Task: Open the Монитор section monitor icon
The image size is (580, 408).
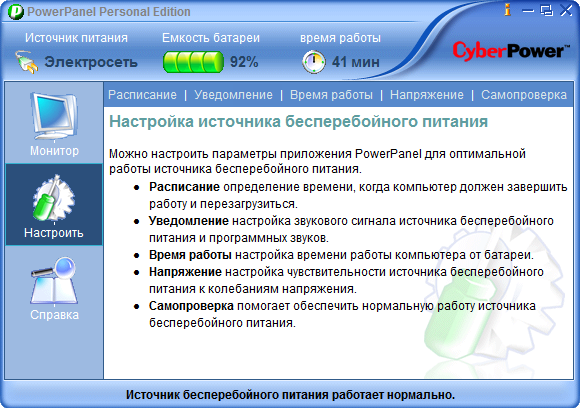Action: coord(54,116)
